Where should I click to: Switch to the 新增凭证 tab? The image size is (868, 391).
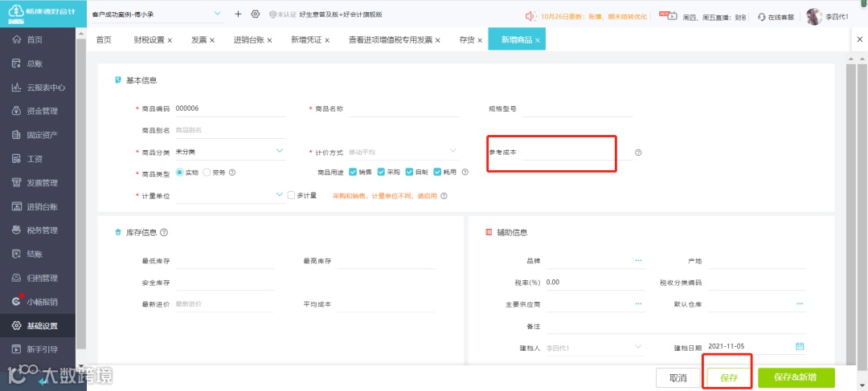(307, 40)
